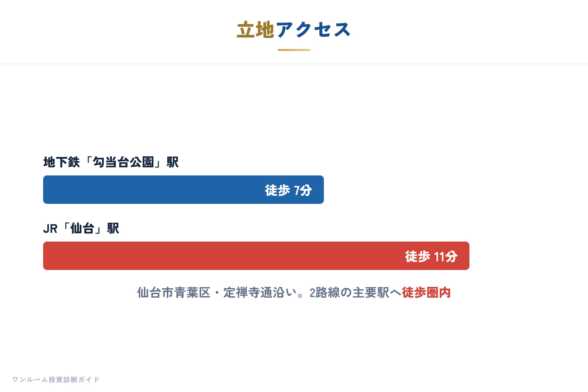Click the "ワンルーム投資診断ガイド" footer text
The width and height of the screenshot is (588, 392).
click(x=56, y=380)
